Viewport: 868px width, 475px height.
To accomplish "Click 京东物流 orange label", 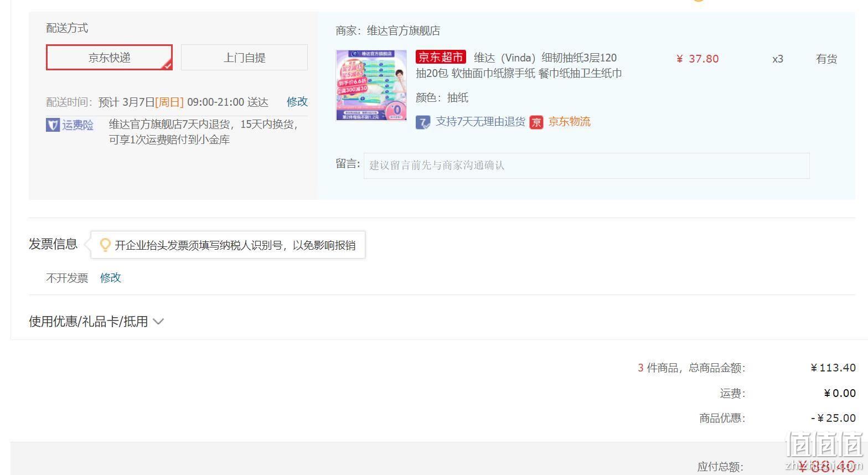I will pos(570,122).
